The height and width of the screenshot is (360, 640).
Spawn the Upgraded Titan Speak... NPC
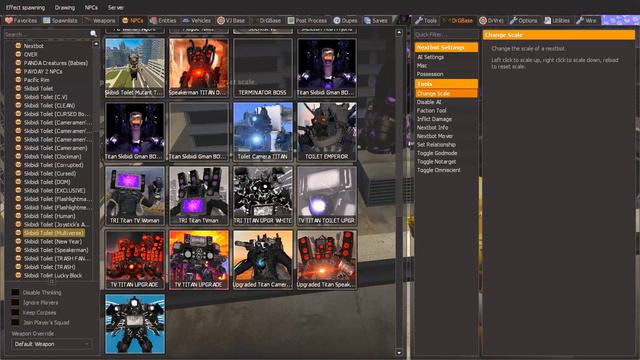327,260
